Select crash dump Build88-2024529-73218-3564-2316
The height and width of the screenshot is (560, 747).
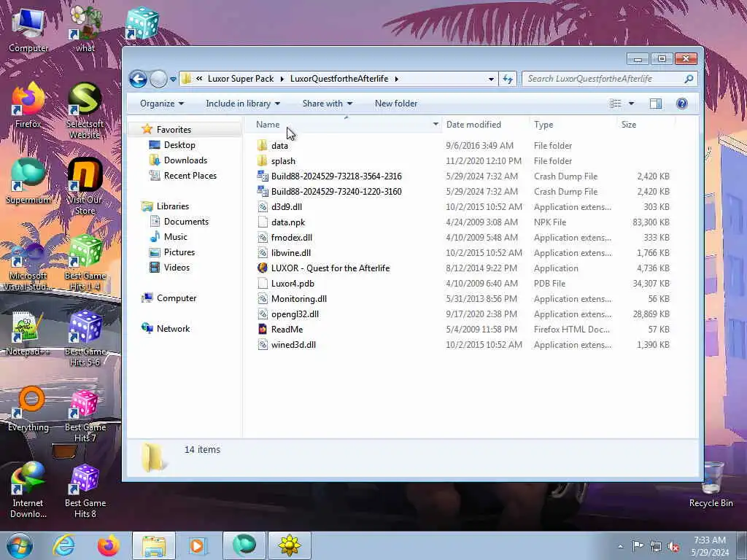pos(336,176)
